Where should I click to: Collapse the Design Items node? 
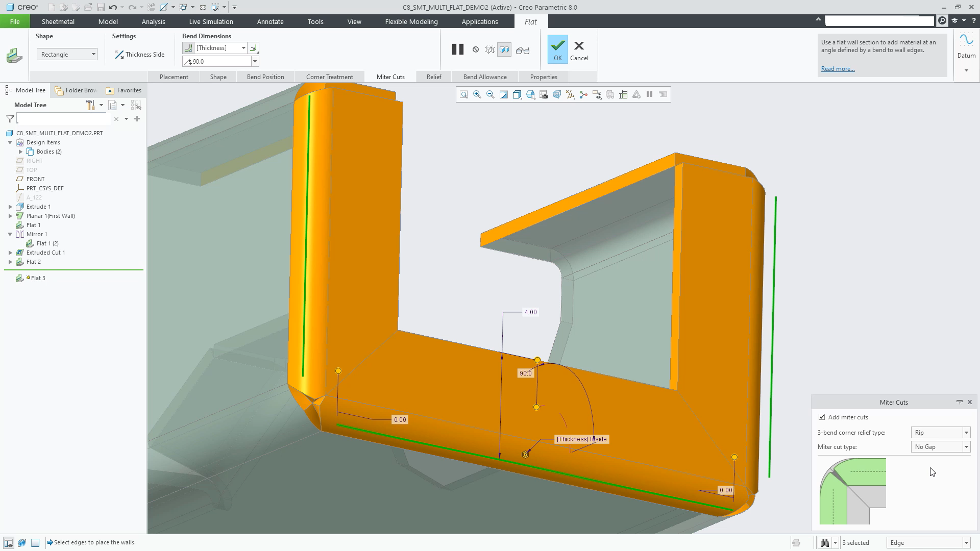click(10, 142)
